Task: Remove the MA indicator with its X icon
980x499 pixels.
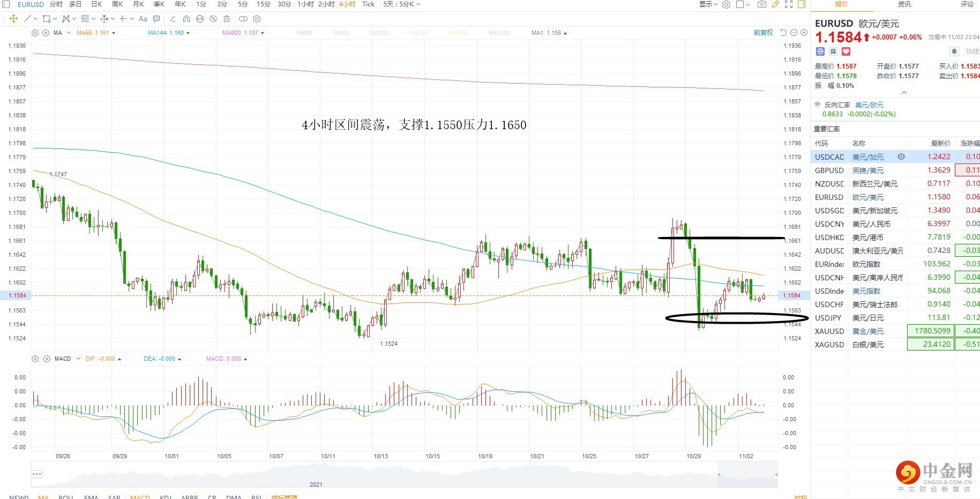Action: click(46, 33)
